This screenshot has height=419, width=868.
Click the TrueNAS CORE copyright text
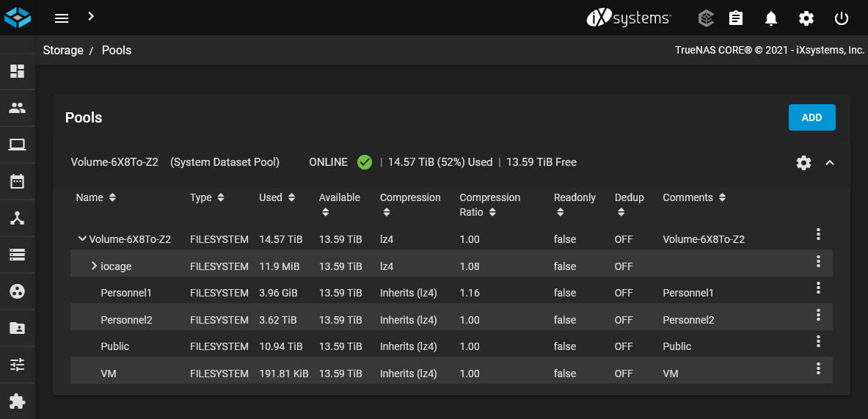(770, 51)
